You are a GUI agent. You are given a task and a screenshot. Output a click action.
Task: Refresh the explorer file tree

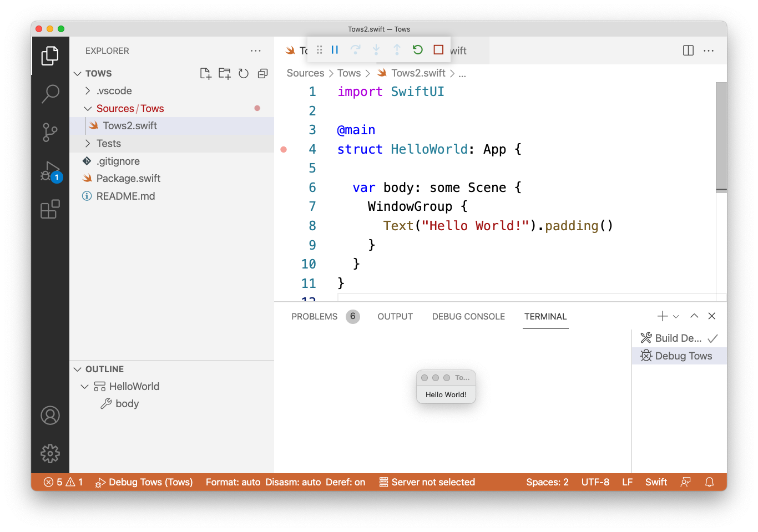244,73
